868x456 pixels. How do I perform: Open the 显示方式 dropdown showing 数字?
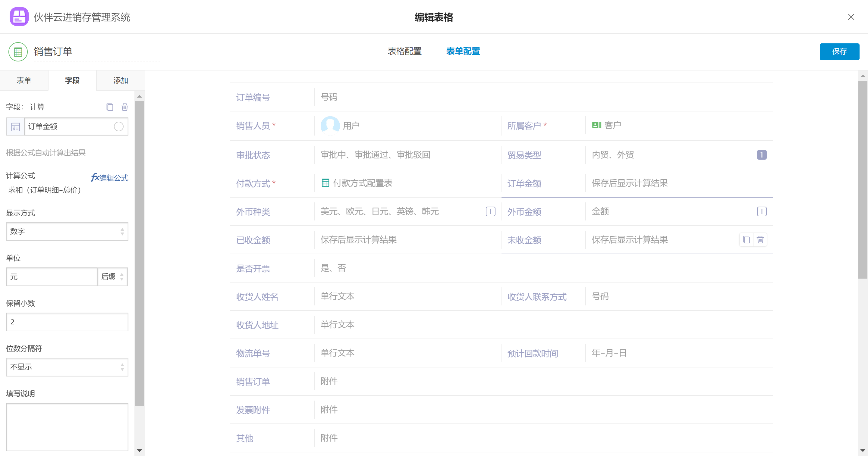click(67, 232)
